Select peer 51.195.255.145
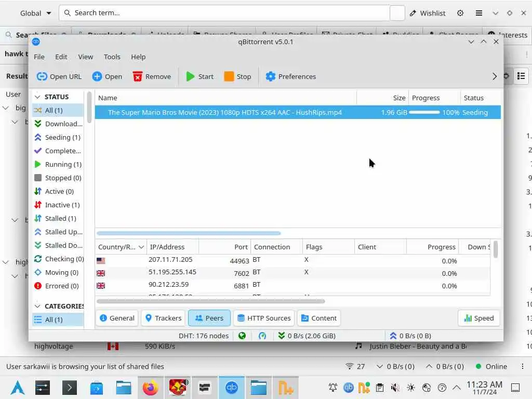The width and height of the screenshot is (532, 399). pos(293,273)
